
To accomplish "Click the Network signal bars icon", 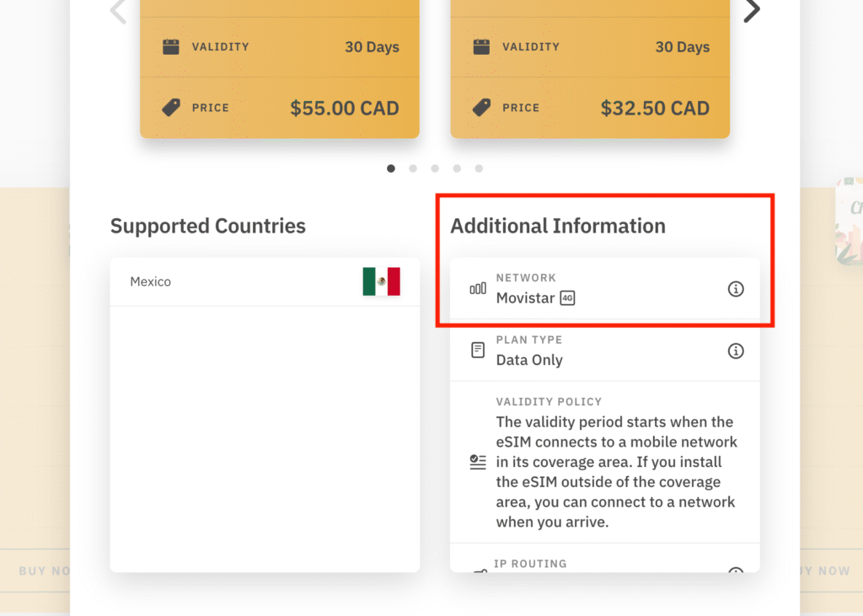I will pos(478,289).
